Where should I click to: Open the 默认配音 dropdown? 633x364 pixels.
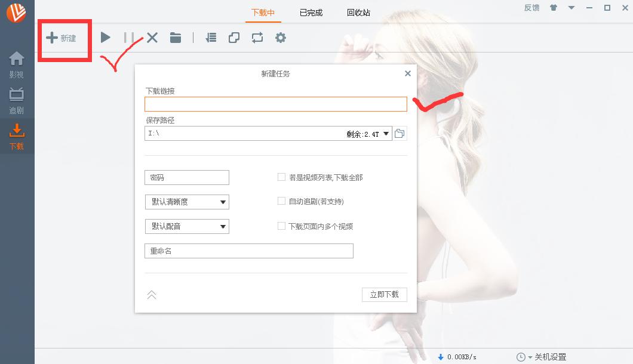click(222, 226)
